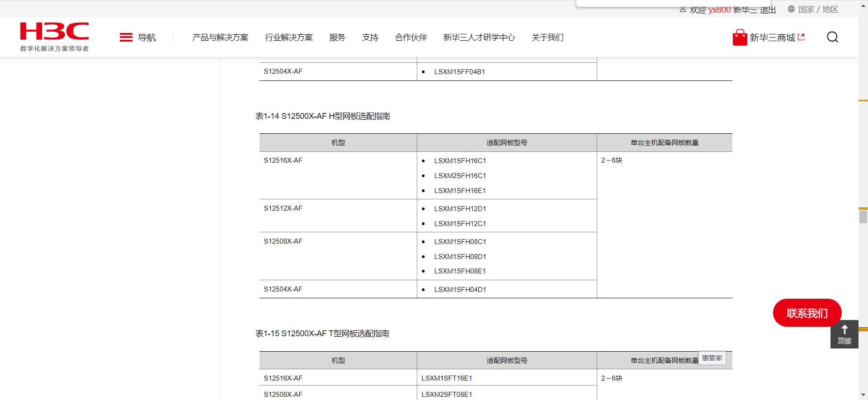Click the globe icon for country/region
The image size is (868, 400).
pyautogui.click(x=791, y=9)
